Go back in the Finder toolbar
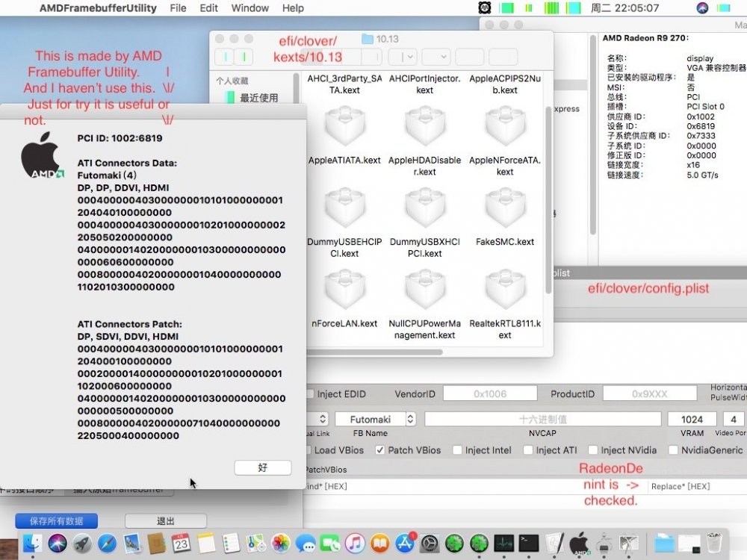The height and width of the screenshot is (560, 747). pyautogui.click(x=225, y=57)
